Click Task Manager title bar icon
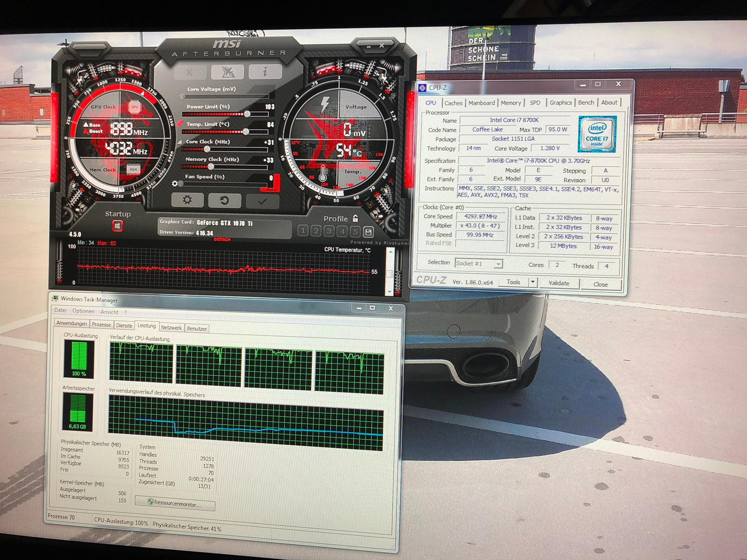Image resolution: width=747 pixels, height=560 pixels. tap(55, 299)
